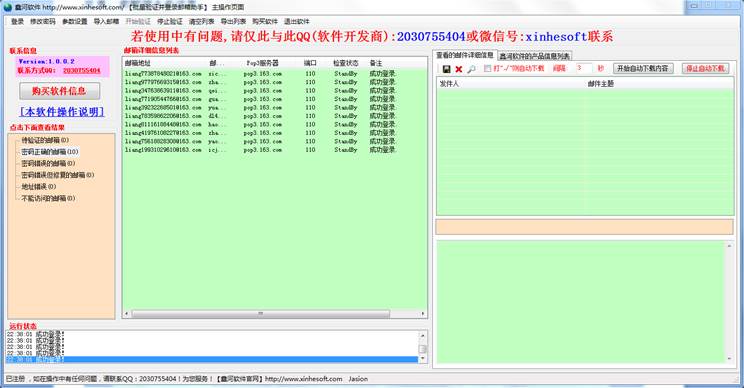Select 待验证的邮箱 (0) tree item
Viewport: 744px width, 388px height.
point(45,140)
